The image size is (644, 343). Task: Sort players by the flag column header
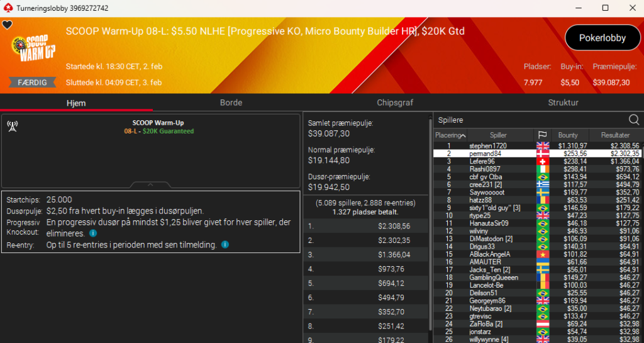(x=542, y=135)
